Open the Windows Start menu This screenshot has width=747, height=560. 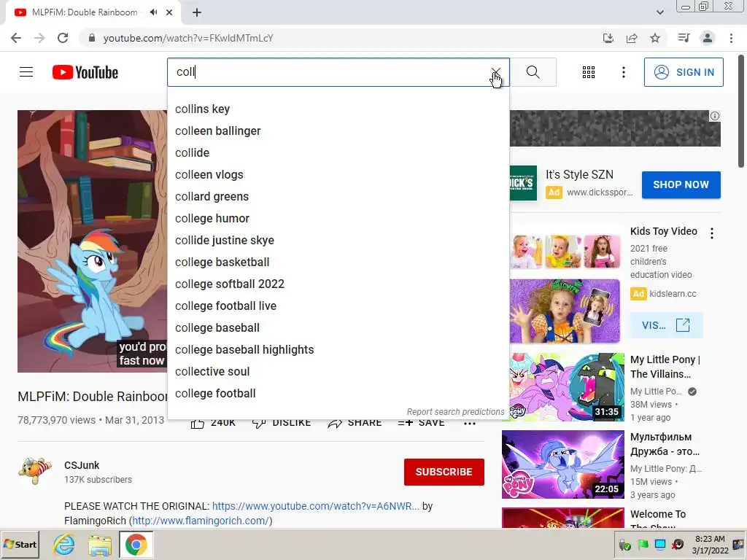(20, 545)
